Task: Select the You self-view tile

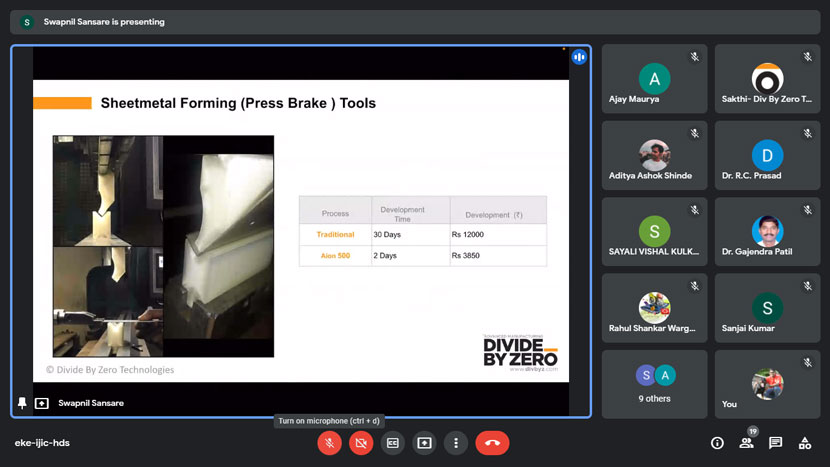Action: tap(767, 384)
